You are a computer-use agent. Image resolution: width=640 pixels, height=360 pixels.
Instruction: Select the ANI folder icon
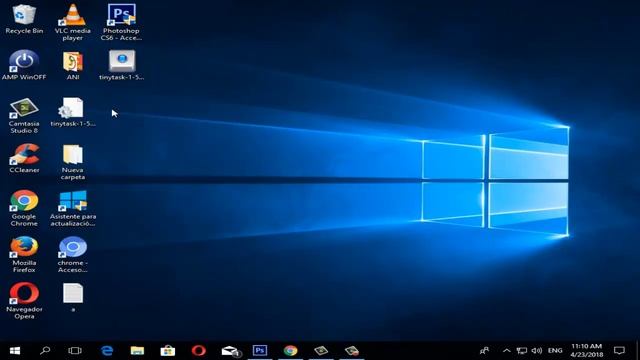(x=73, y=65)
